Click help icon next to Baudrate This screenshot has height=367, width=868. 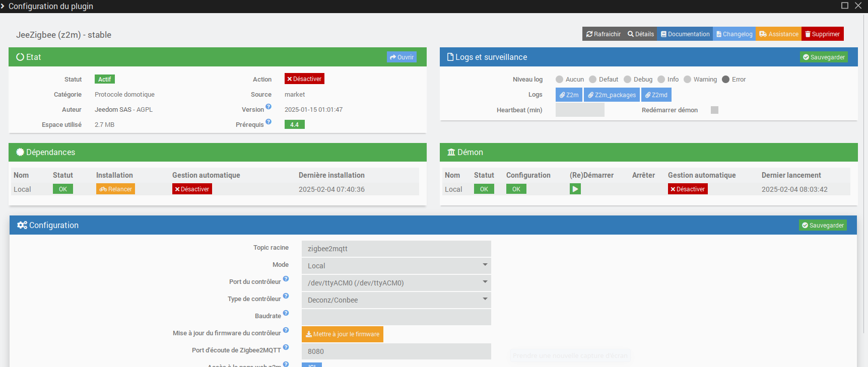(x=286, y=313)
